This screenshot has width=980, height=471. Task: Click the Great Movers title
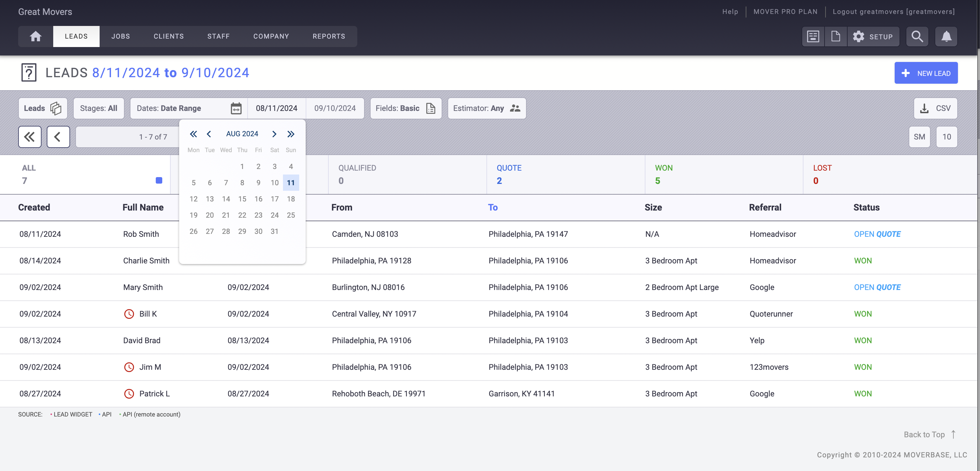click(45, 12)
